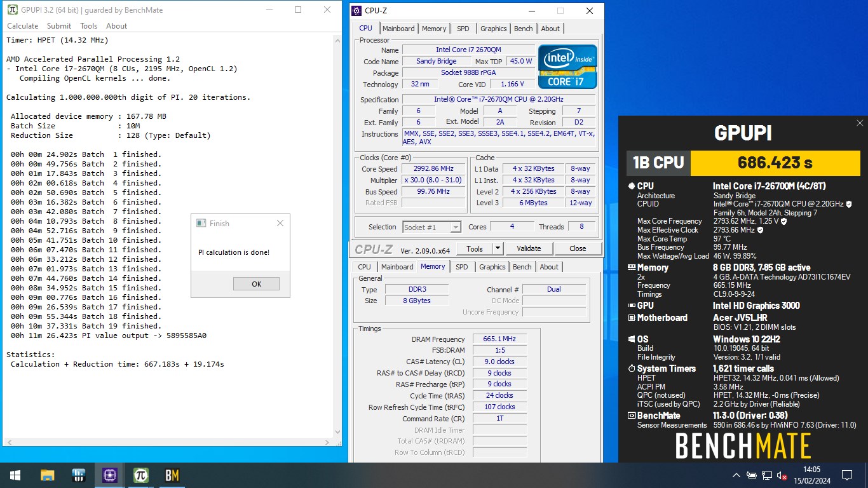Open the Tools dropdown arrow in CPU-Z
The image size is (868, 488).
(498, 248)
